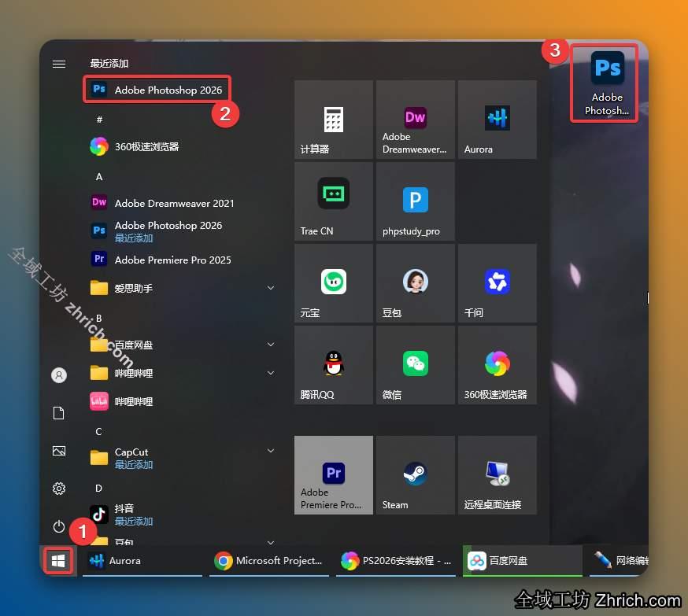Screen dimensions: 688x616
Task: Launch Adobe Premiere Pro 2025 from list
Action: click(161, 260)
